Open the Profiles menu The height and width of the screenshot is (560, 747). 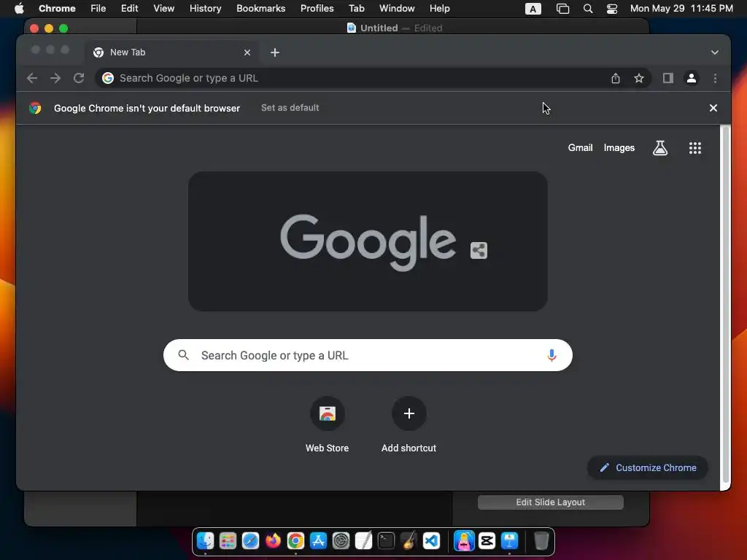point(317,9)
